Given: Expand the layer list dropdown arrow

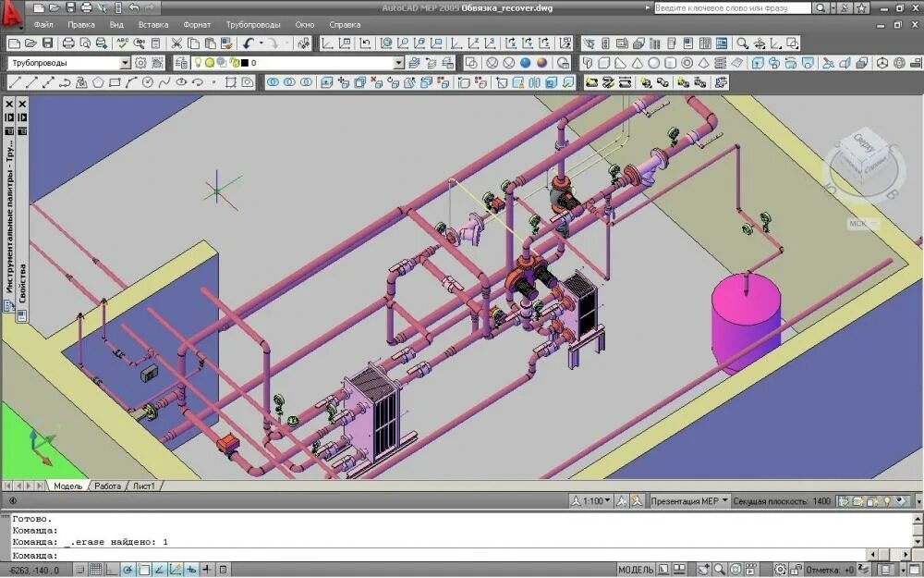Looking at the screenshot, I should point(398,63).
